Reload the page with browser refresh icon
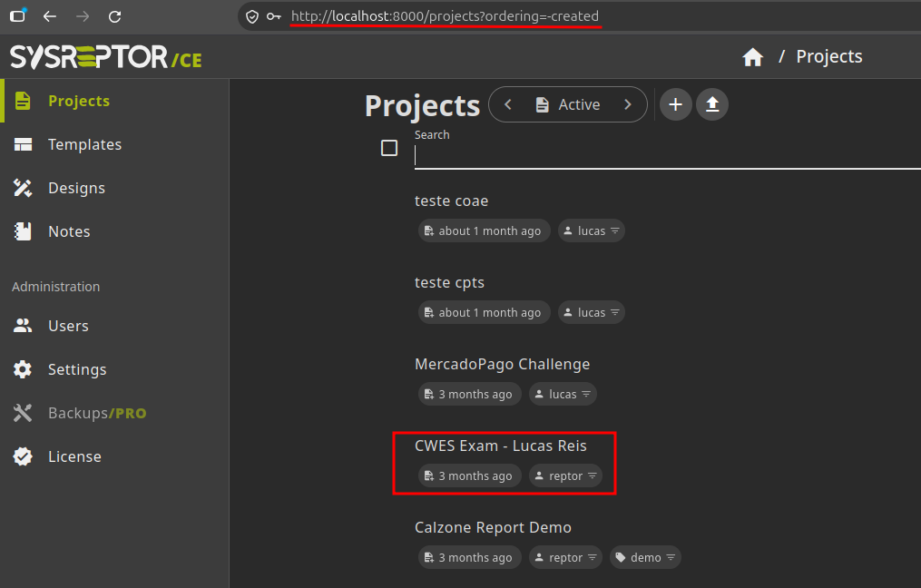This screenshot has height=588, width=921. click(115, 16)
